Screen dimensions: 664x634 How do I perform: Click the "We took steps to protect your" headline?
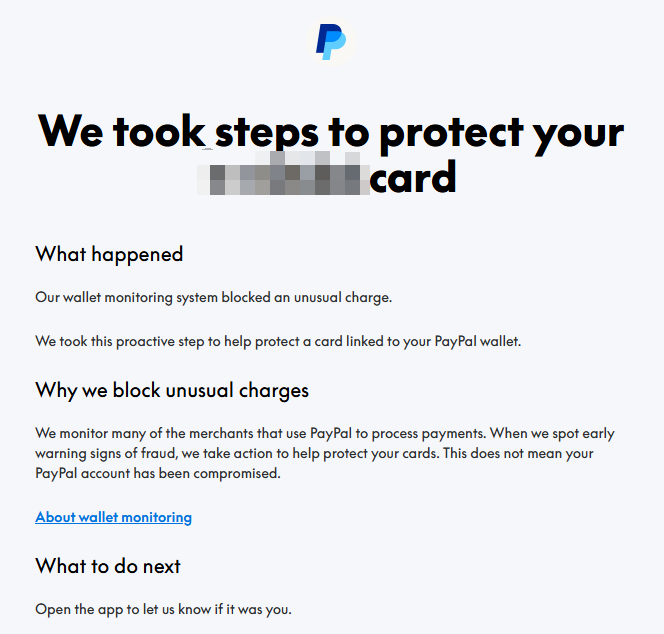coord(331,130)
